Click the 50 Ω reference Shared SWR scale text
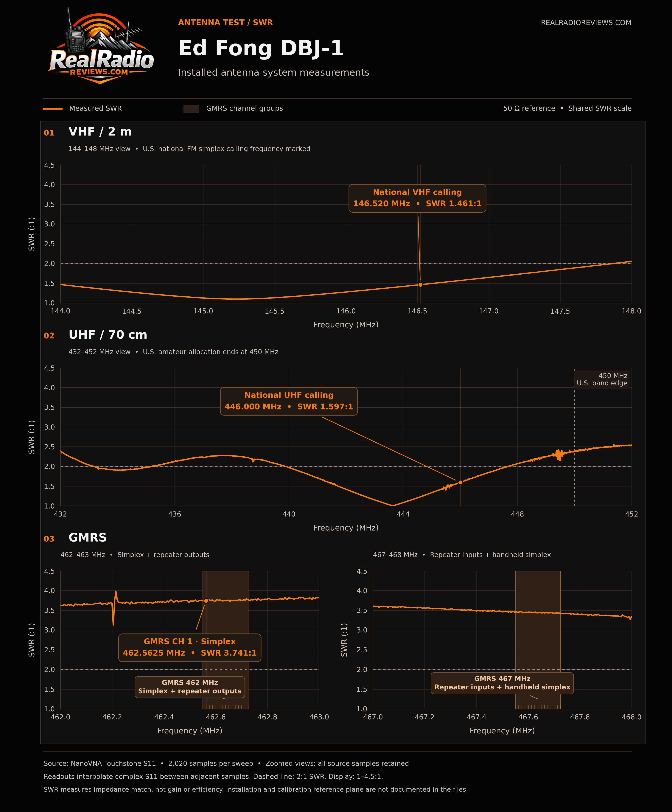672x812 pixels. point(567,108)
